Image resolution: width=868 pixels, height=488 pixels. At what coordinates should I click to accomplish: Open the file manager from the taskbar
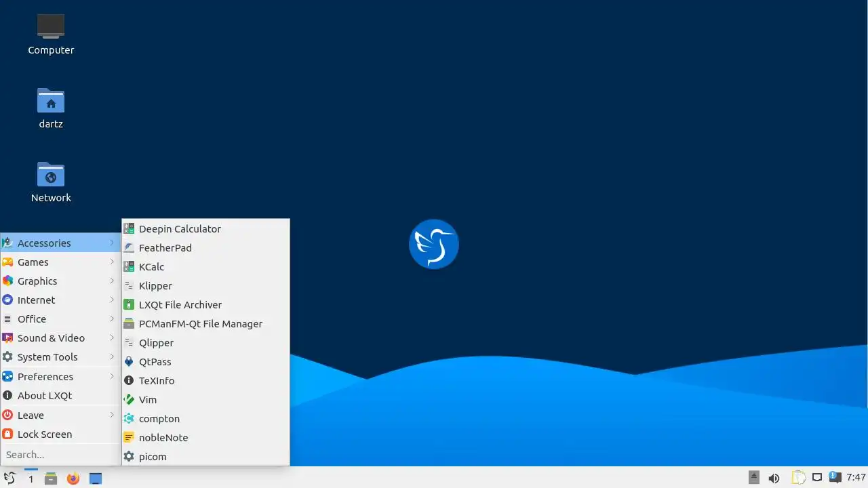pos(51,479)
